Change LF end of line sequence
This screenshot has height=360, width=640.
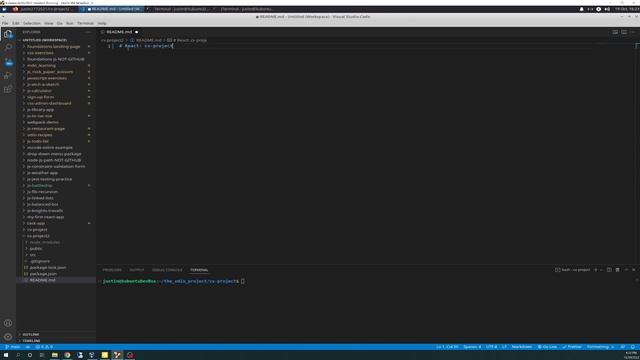[x=504, y=347]
